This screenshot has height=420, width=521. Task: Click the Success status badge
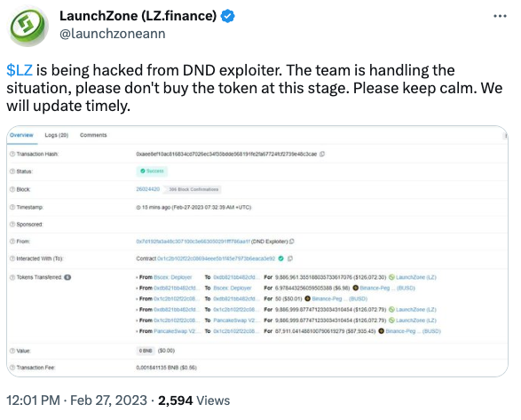[152, 170]
